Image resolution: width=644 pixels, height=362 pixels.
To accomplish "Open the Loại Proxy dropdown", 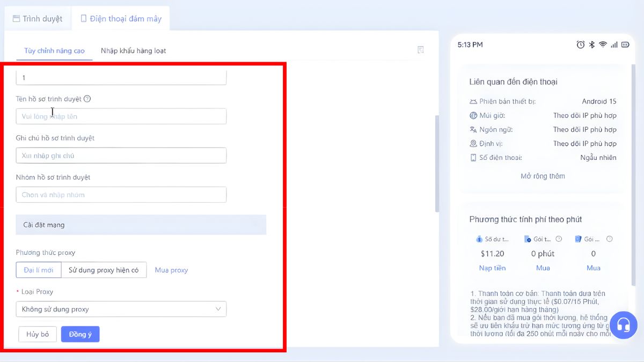I will pyautogui.click(x=121, y=309).
